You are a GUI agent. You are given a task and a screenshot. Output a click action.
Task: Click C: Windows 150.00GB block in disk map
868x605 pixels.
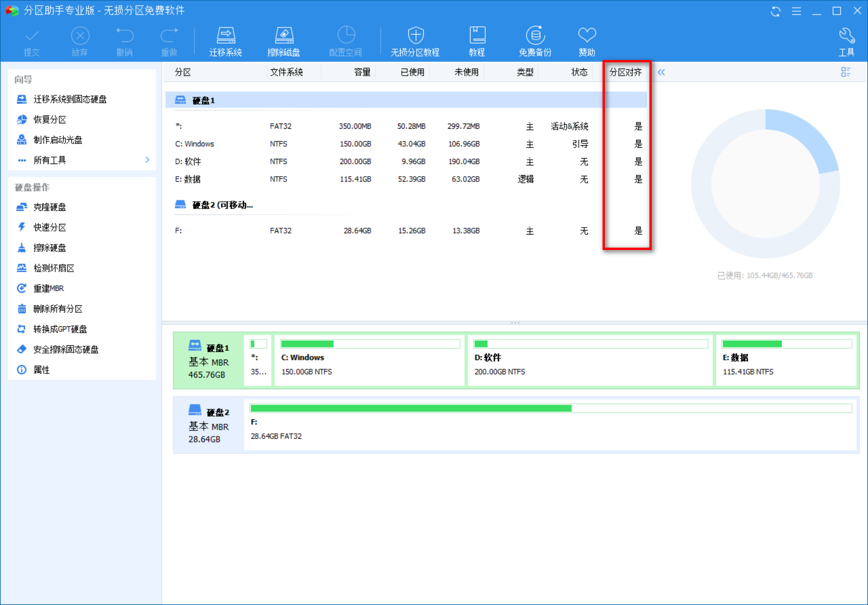[369, 360]
